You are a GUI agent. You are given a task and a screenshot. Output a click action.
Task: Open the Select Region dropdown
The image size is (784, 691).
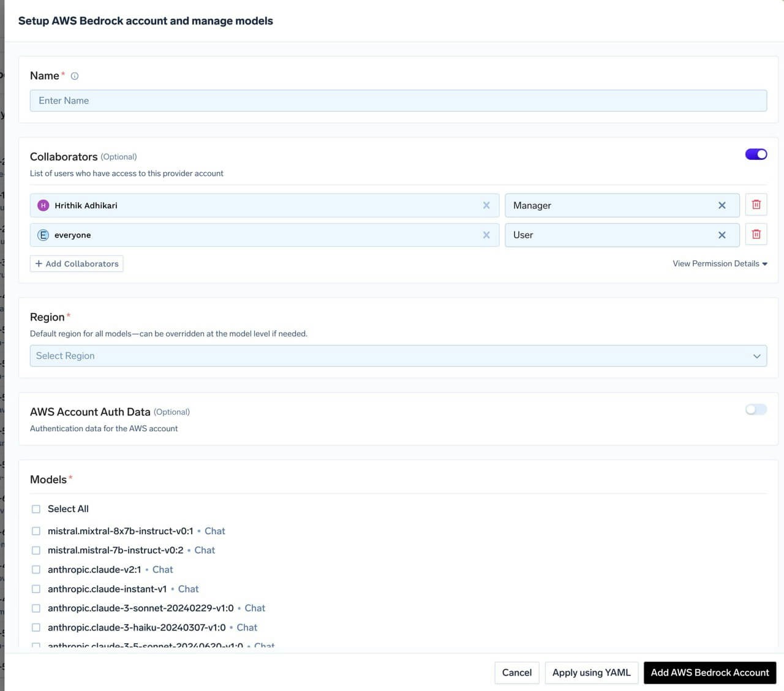point(398,356)
